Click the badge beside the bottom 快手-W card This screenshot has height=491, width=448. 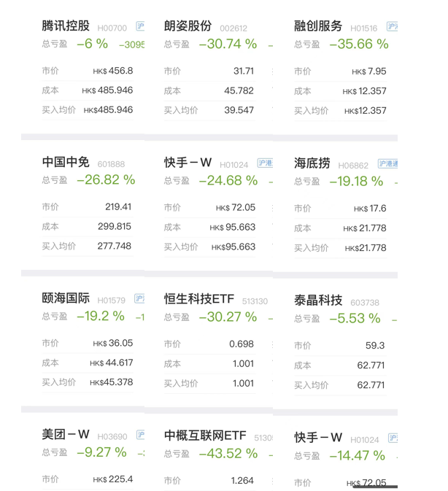(x=393, y=438)
